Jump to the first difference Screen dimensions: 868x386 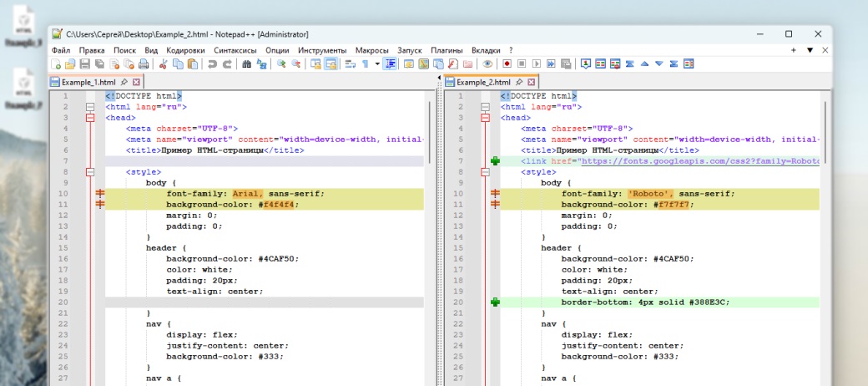(x=629, y=63)
